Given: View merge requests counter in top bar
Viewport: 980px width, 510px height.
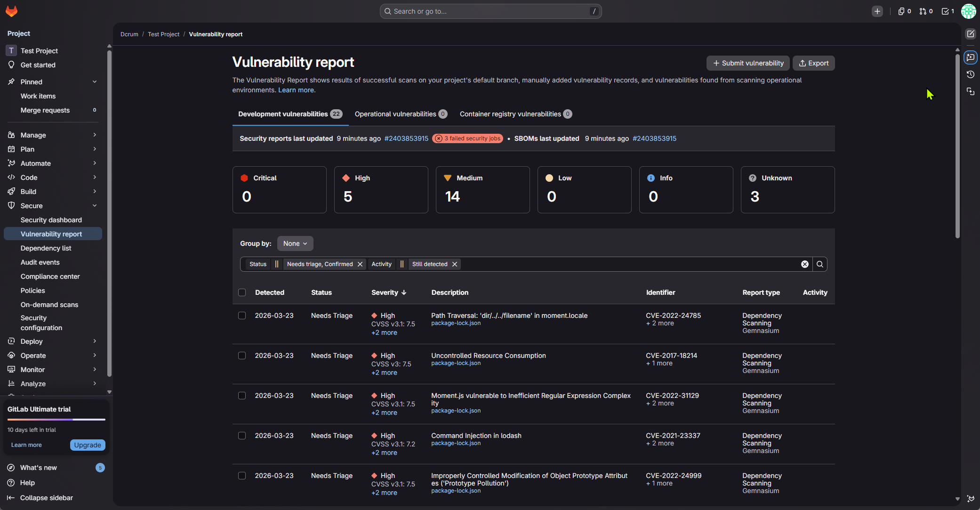Looking at the screenshot, I should (926, 11).
